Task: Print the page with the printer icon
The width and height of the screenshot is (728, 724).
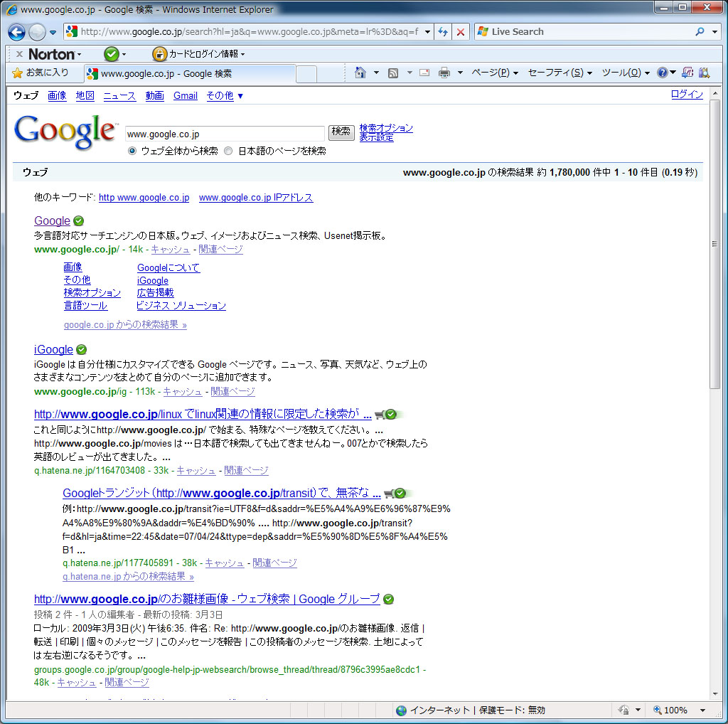Action: [x=444, y=73]
